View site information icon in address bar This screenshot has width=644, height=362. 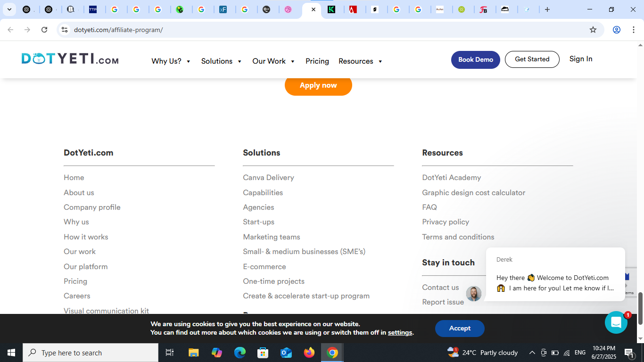(x=65, y=30)
